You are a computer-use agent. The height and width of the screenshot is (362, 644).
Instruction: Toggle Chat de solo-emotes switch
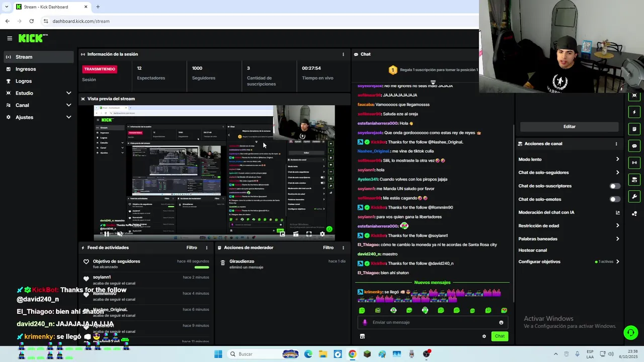pyautogui.click(x=615, y=200)
